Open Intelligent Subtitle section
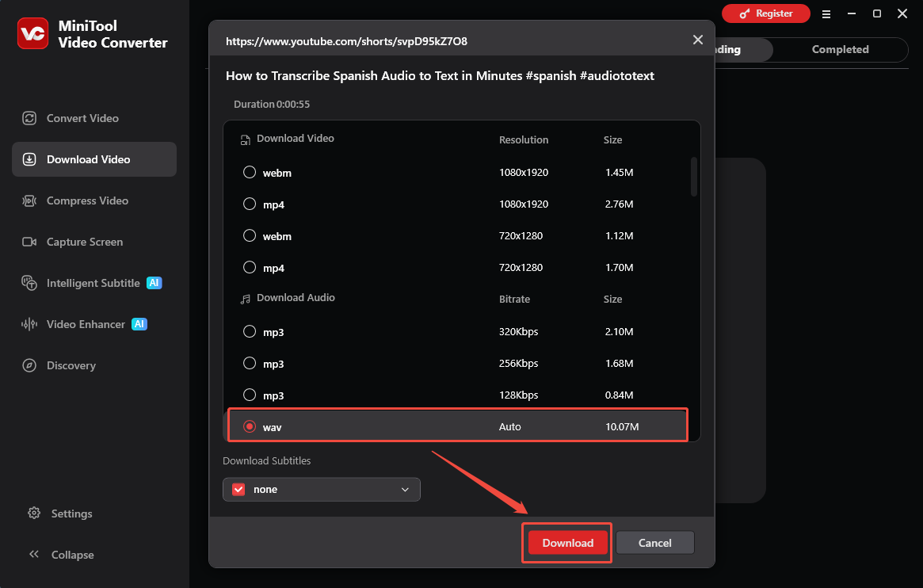The image size is (923, 588). pos(94,283)
